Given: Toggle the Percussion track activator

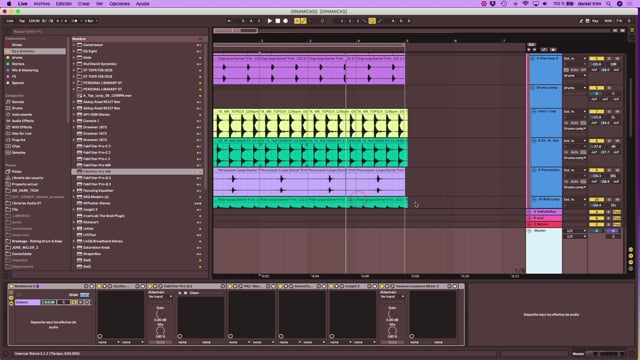Looking at the screenshot, I should [596, 170].
